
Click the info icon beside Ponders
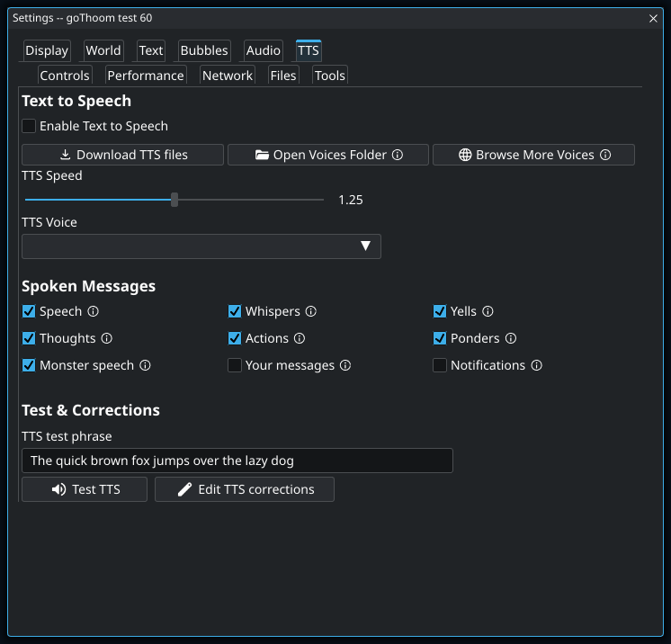point(511,338)
